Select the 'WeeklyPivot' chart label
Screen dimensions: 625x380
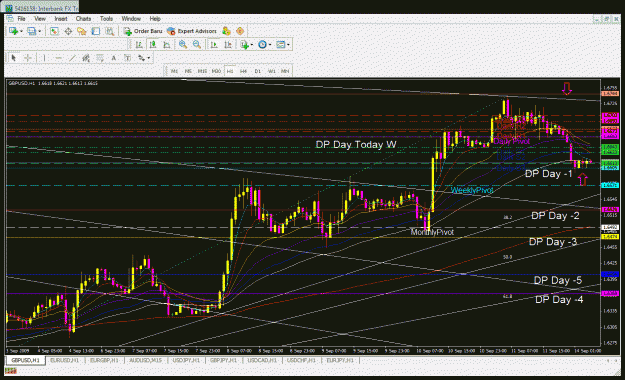tap(472, 190)
